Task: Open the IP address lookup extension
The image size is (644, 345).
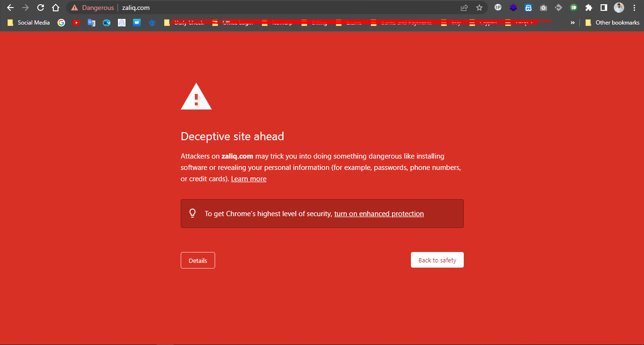Action: [498, 8]
